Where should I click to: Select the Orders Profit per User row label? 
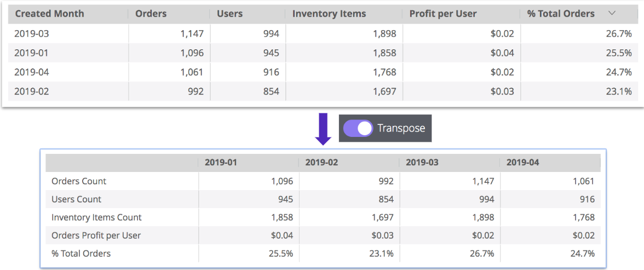96,235
